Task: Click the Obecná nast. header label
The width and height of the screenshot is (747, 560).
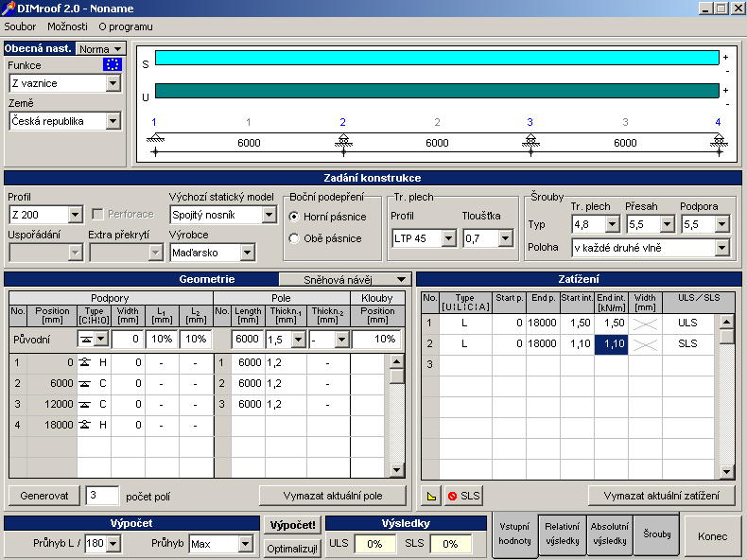Action: [38, 48]
